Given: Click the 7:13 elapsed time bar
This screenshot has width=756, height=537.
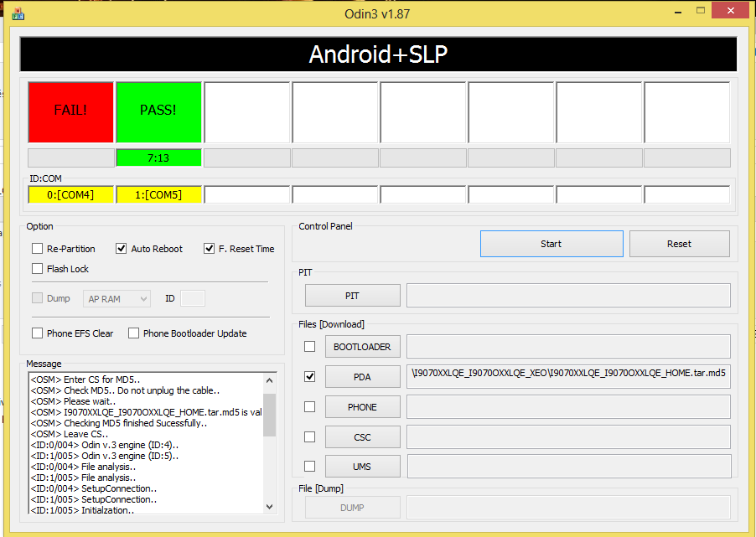Looking at the screenshot, I should (158, 158).
